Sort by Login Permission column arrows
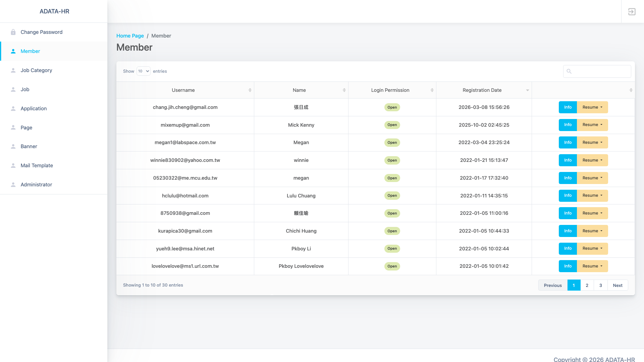Screen dimensions: 644x362 [432, 90]
